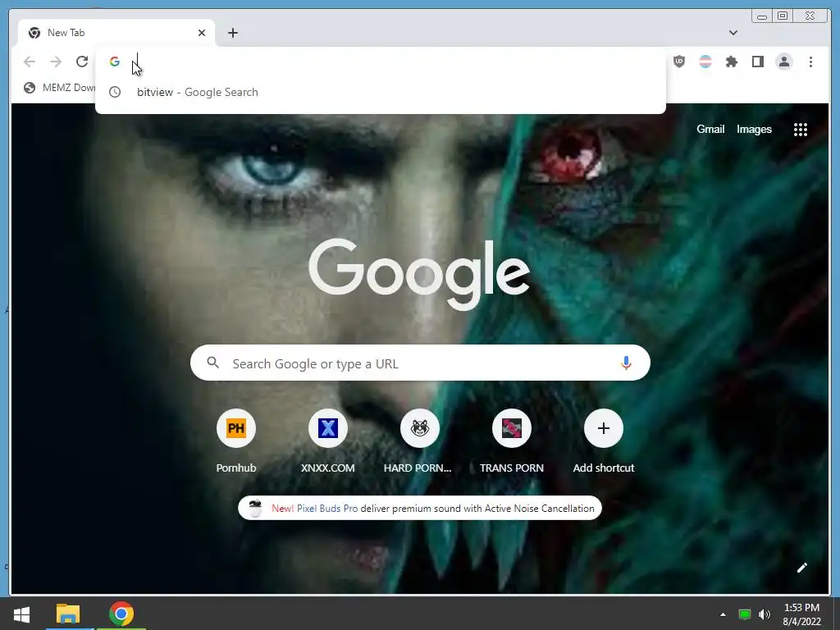
Task: Open the uBlock Origin shield extension
Action: 679,62
